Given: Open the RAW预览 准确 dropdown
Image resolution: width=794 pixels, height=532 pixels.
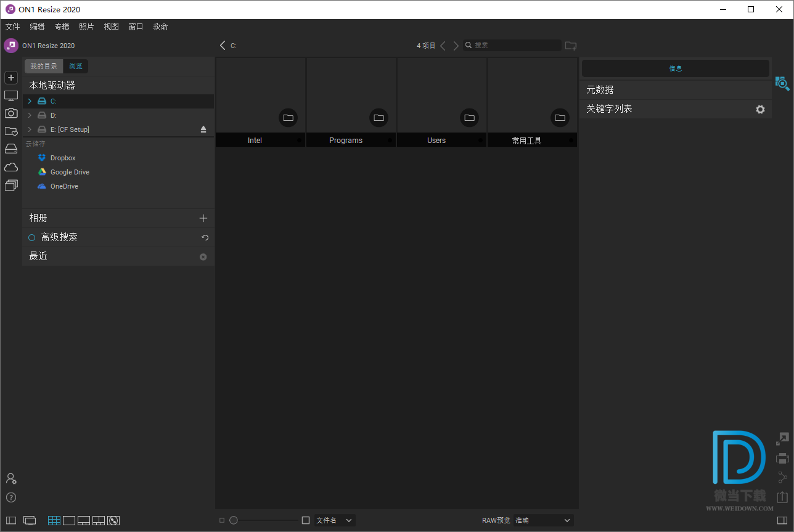Looking at the screenshot, I should click(x=543, y=520).
